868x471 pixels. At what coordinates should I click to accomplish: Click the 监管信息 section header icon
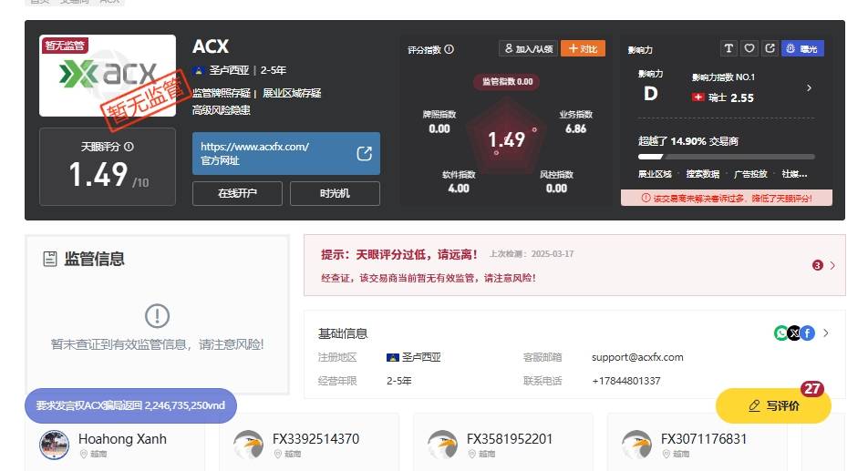pos(50,259)
